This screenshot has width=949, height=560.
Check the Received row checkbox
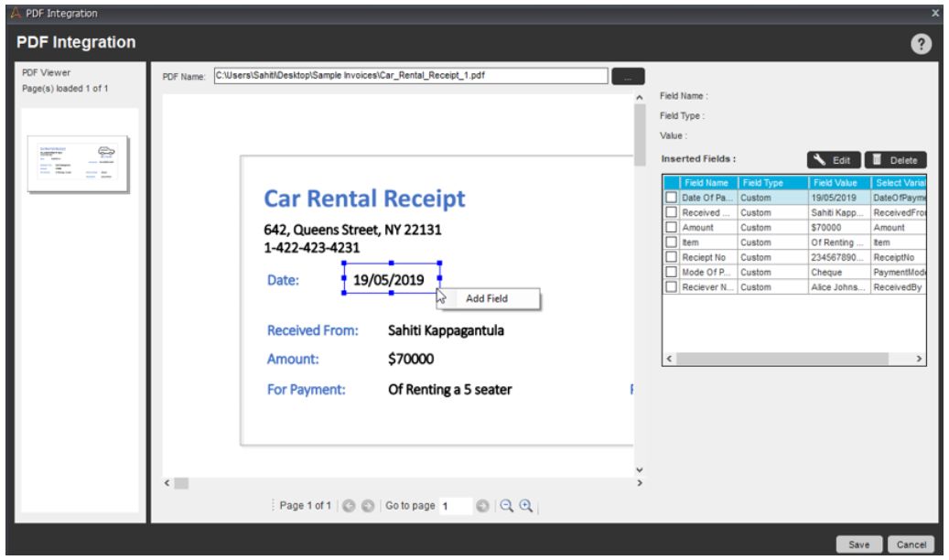[671, 212]
